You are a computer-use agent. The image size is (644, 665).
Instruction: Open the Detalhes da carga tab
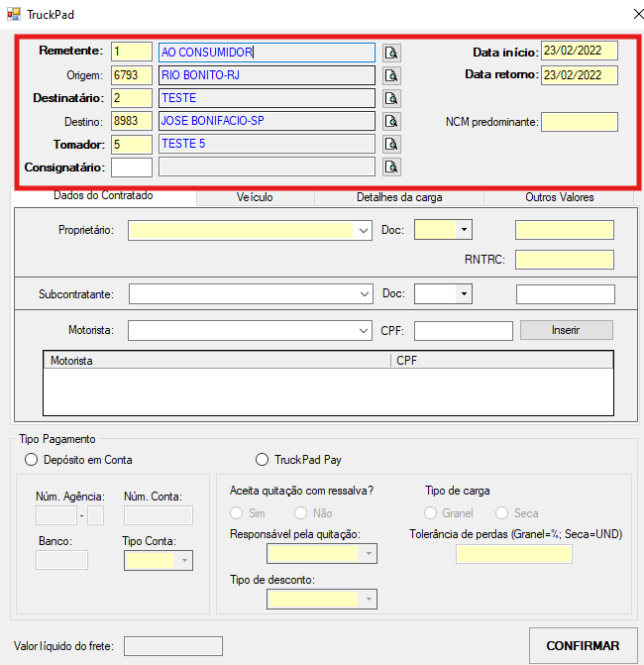click(399, 197)
